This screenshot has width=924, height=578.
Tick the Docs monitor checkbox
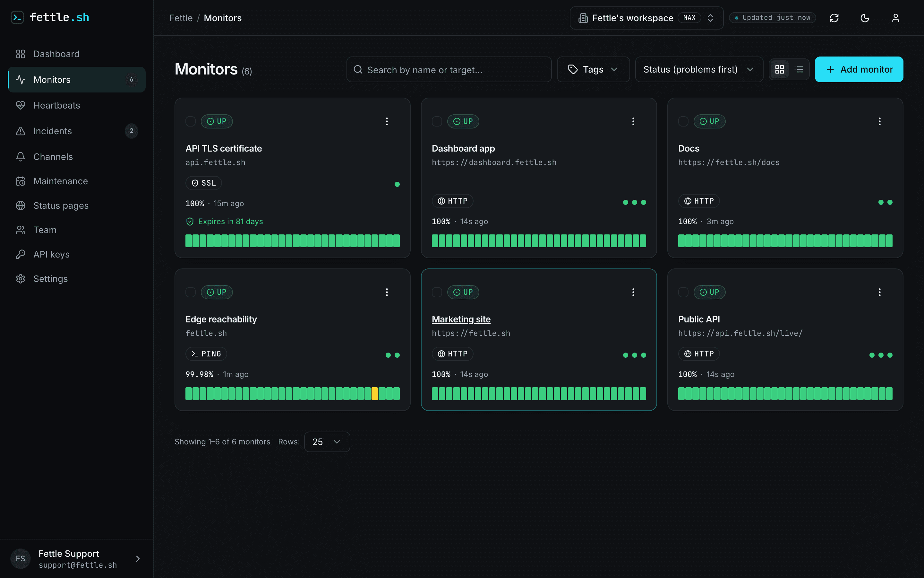pos(683,122)
